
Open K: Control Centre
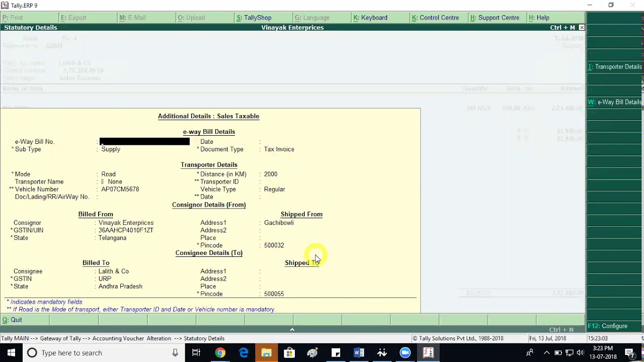coord(438,18)
